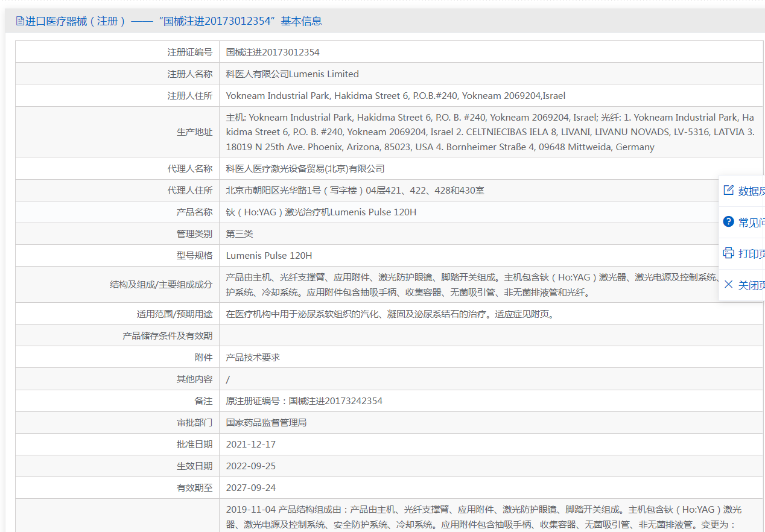Click the close page X icon

tap(728, 285)
